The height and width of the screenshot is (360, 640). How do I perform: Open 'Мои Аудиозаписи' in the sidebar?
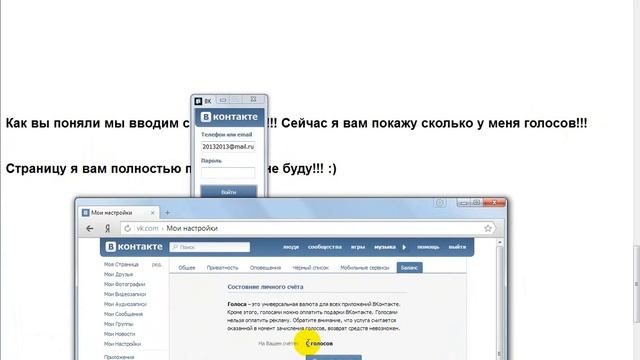tap(125, 304)
